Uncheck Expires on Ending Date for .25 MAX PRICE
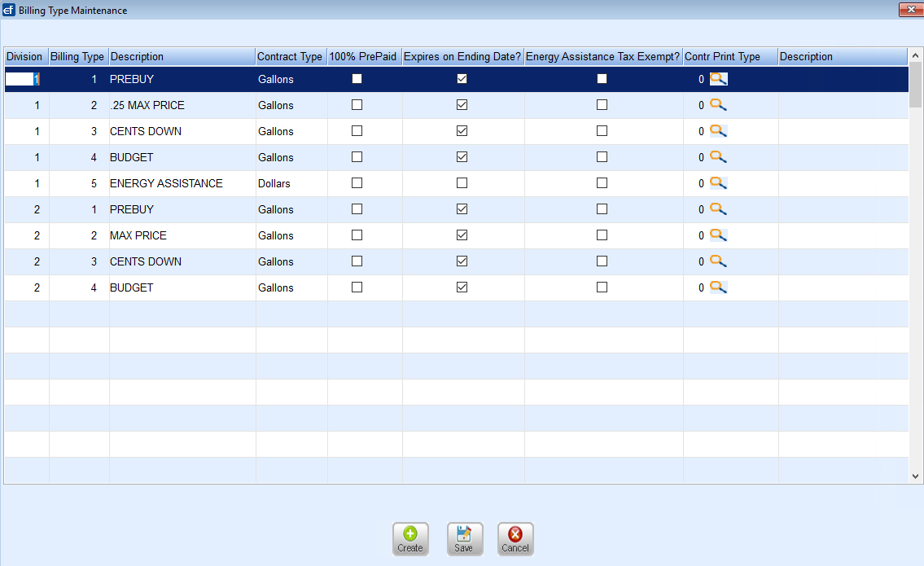The height and width of the screenshot is (566, 924). click(462, 104)
